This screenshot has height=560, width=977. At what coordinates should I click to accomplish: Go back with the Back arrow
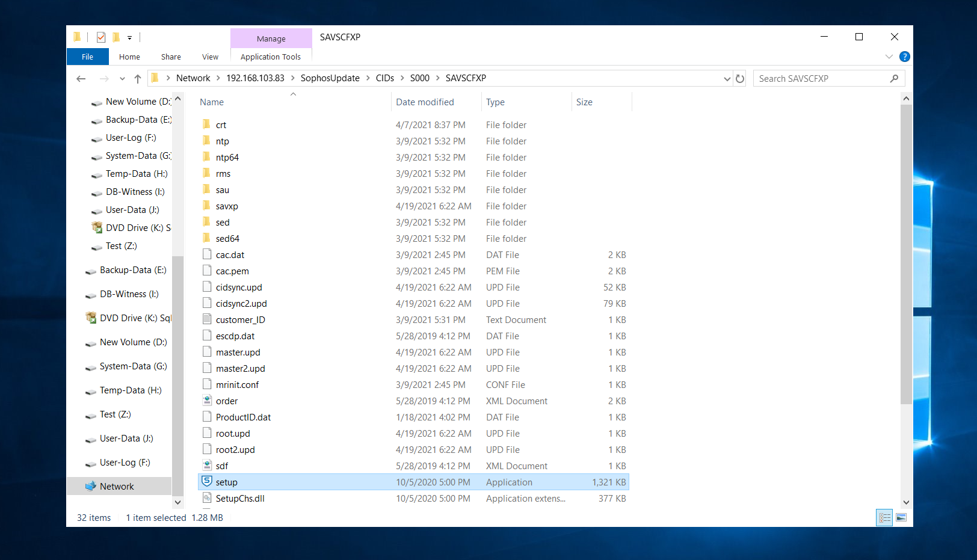click(81, 78)
